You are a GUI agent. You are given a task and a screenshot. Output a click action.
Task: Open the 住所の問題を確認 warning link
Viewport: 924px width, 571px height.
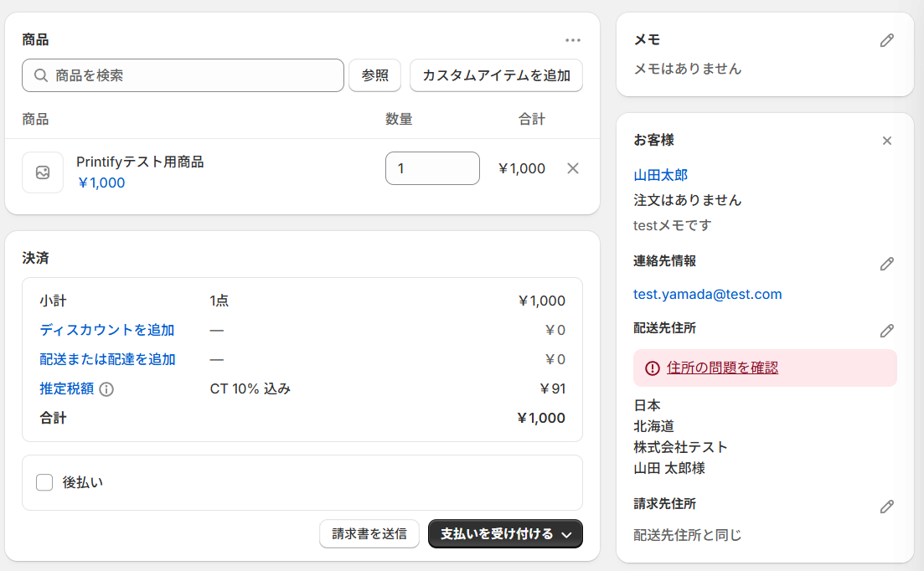pos(722,368)
